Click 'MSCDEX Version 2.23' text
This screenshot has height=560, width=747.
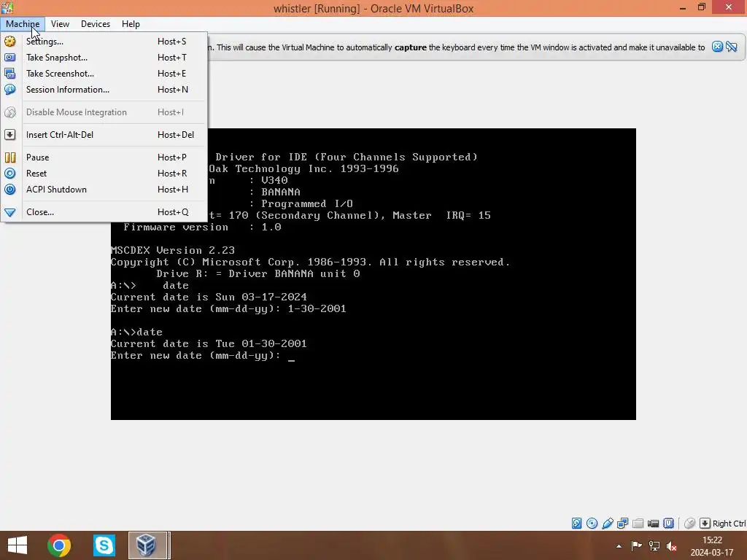172,251
